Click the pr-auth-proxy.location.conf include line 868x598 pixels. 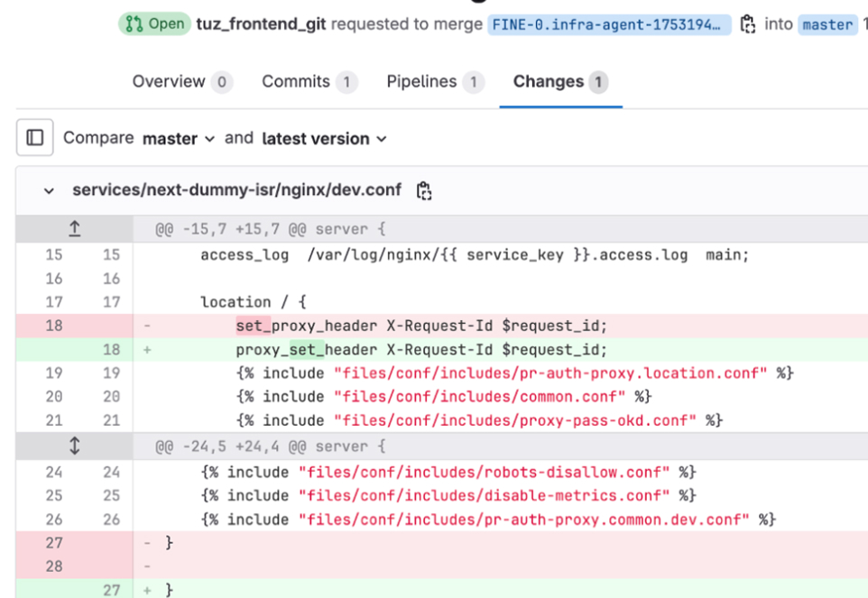[515, 373]
